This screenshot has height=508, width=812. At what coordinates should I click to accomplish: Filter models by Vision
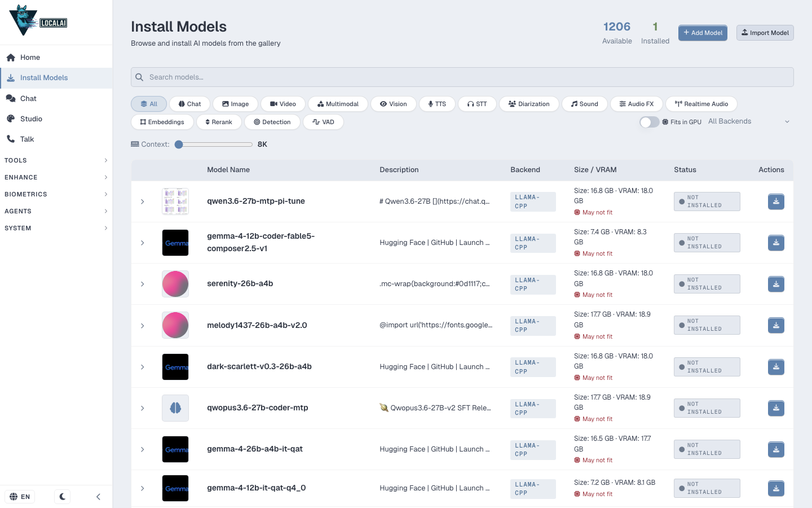(393, 104)
